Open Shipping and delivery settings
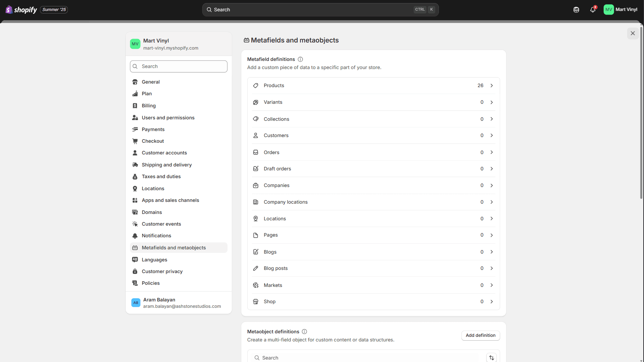This screenshot has height=362, width=644. coord(167,165)
